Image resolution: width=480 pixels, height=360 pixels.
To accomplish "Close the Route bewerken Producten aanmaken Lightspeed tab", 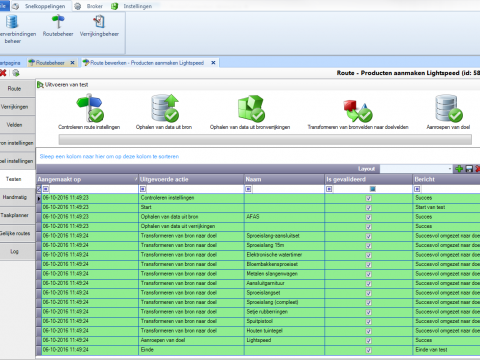I will (x=213, y=63).
